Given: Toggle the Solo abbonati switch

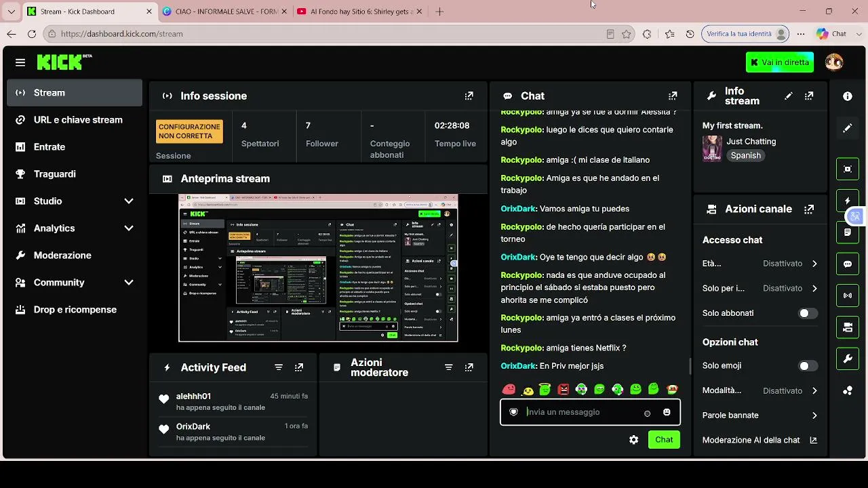Looking at the screenshot, I should [808, 313].
